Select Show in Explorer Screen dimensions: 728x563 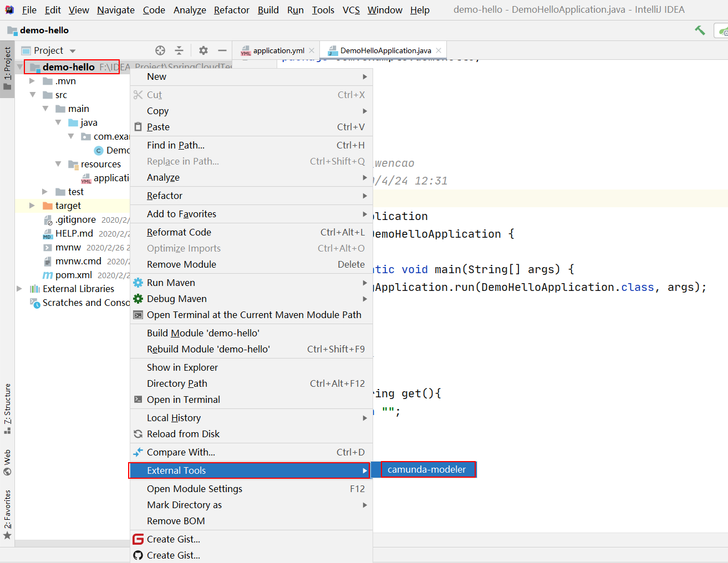click(x=251, y=367)
